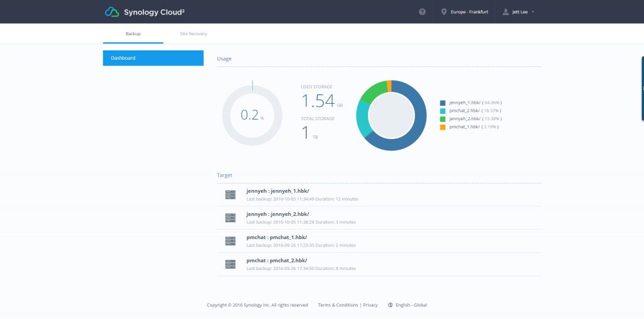Open the Jett Lee account dropdown arrow
This screenshot has width=644, height=319.
[x=533, y=12]
